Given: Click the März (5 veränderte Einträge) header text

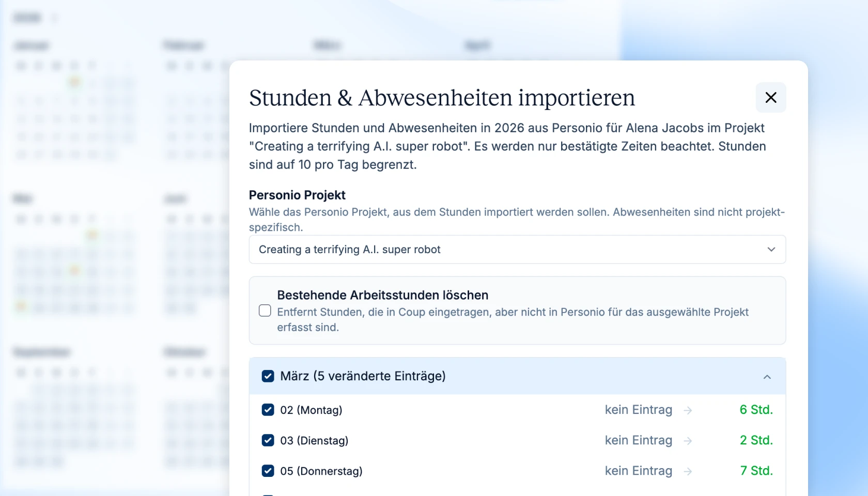Looking at the screenshot, I should 363,376.
